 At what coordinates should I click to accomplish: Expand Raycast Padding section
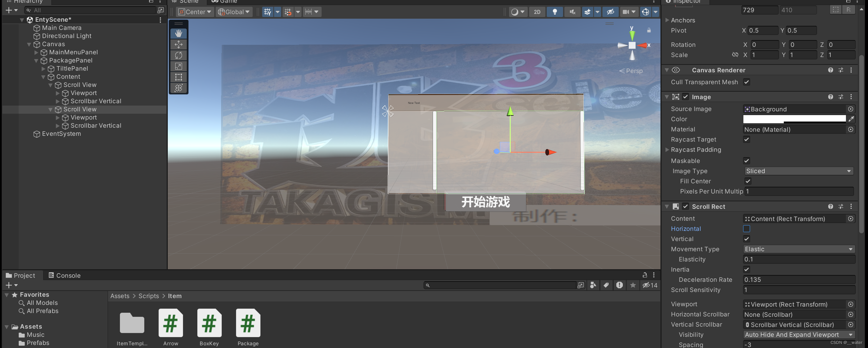tap(667, 149)
